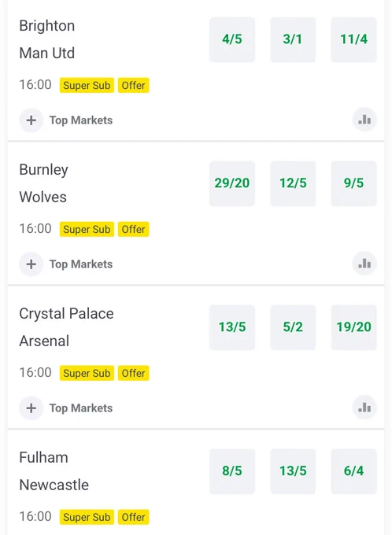Open the Crystal Palace vs Arsenal match
The image size is (392, 535).
point(66,327)
